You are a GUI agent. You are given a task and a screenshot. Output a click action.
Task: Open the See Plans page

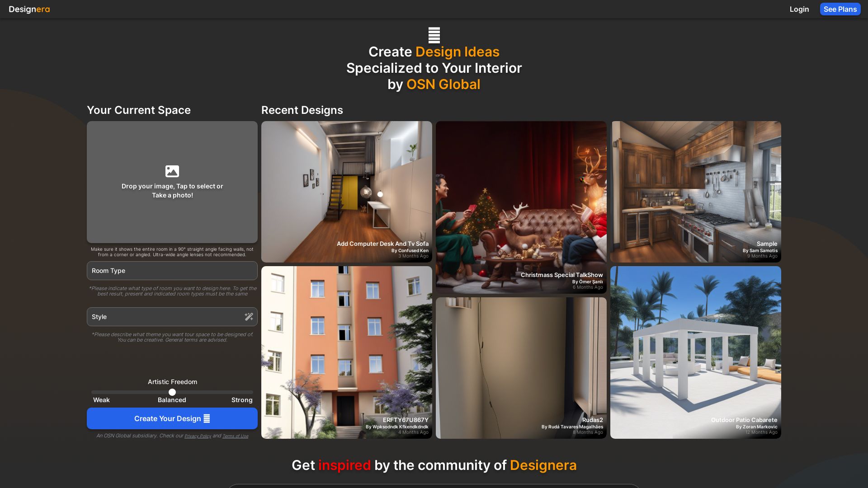[x=840, y=9]
